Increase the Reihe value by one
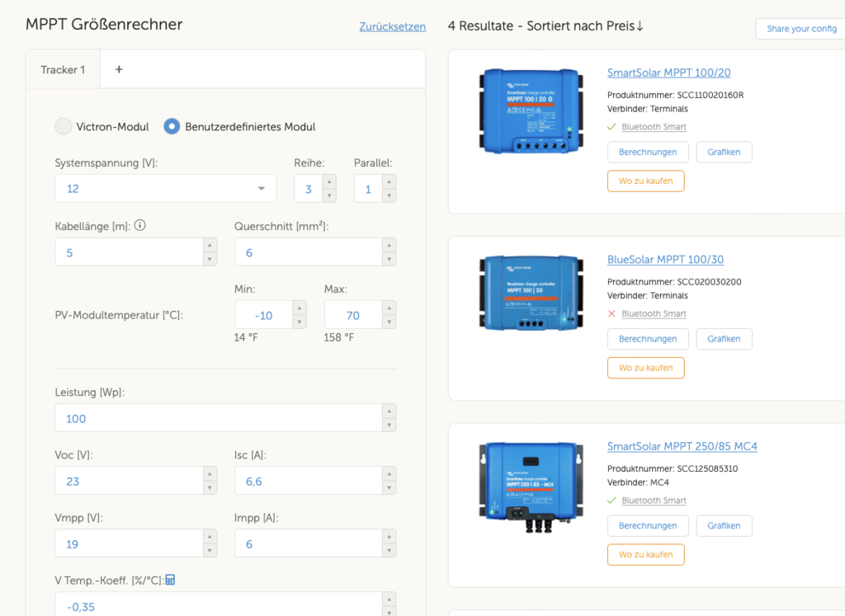The image size is (845, 616). pos(329,182)
